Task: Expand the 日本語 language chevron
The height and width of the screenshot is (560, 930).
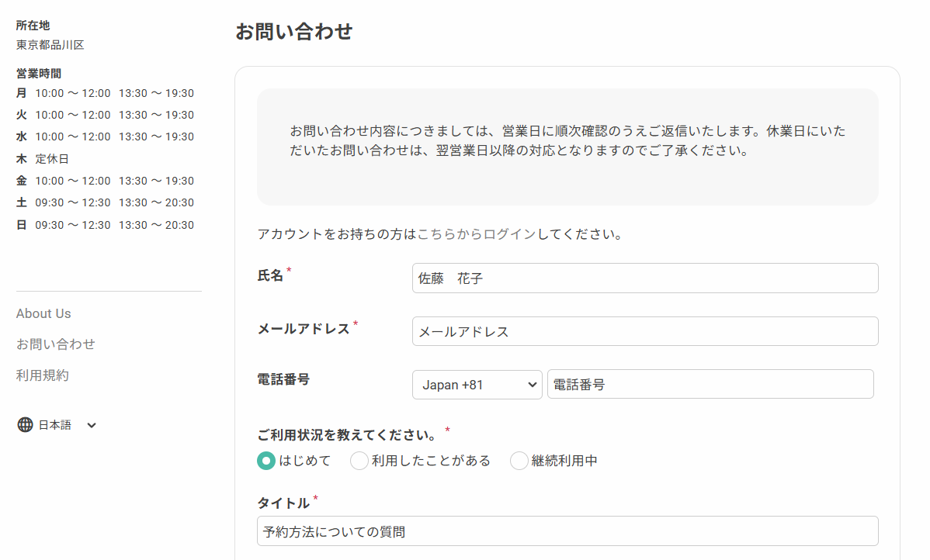Action: click(92, 425)
